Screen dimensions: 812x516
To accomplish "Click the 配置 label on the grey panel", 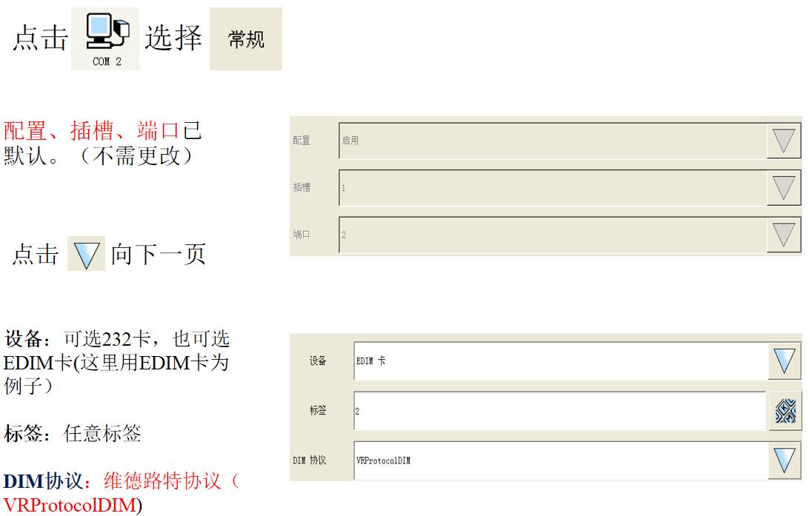I will point(302,141).
